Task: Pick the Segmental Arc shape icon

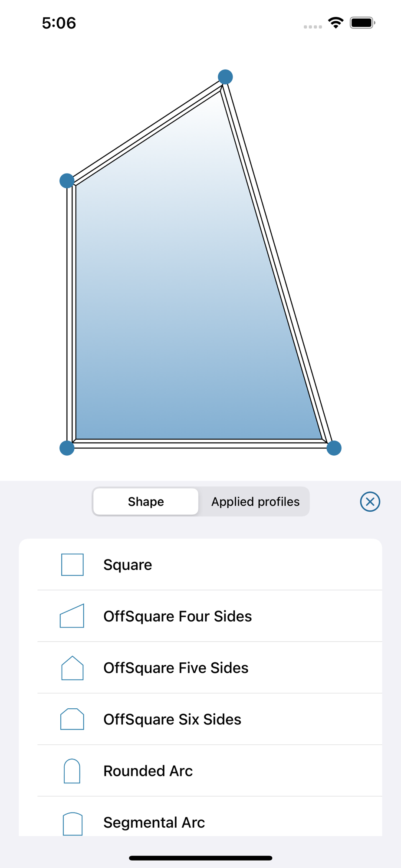Action: (x=72, y=823)
